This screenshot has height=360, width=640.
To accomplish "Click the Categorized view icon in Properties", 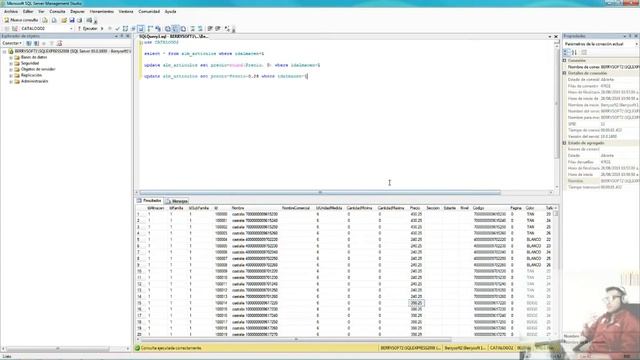I will tap(567, 52).
